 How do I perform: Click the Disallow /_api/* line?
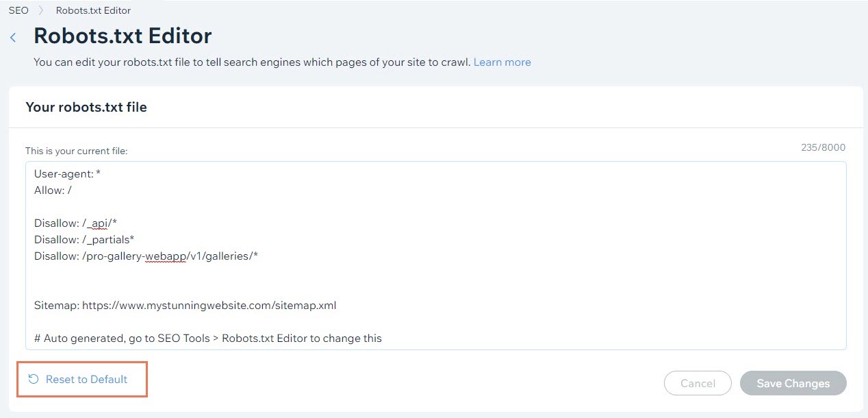[x=76, y=223]
